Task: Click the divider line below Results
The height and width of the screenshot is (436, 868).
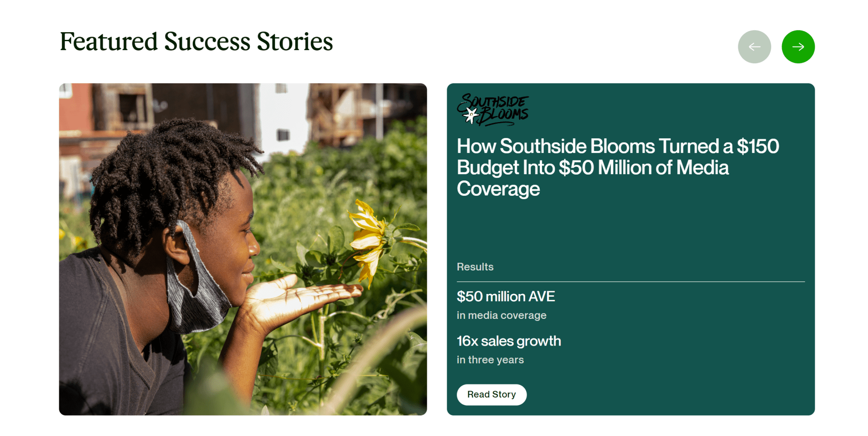Action: pyautogui.click(x=631, y=282)
